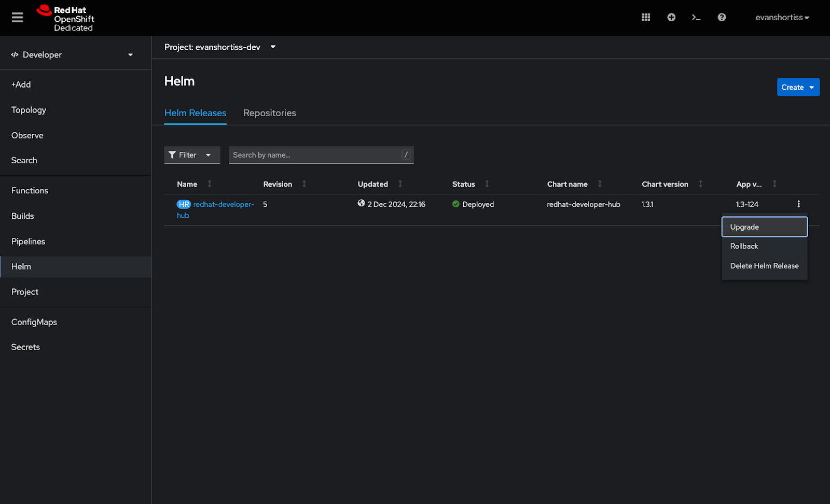Click the HR badge beside redhat-developer-hub
Image resolution: width=830 pixels, height=504 pixels.
pyautogui.click(x=184, y=204)
